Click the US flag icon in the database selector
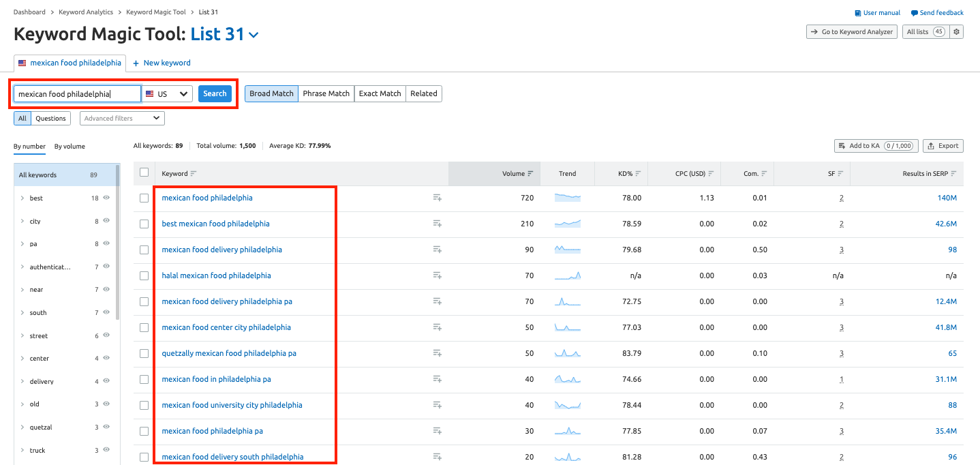The image size is (980, 465). click(149, 93)
